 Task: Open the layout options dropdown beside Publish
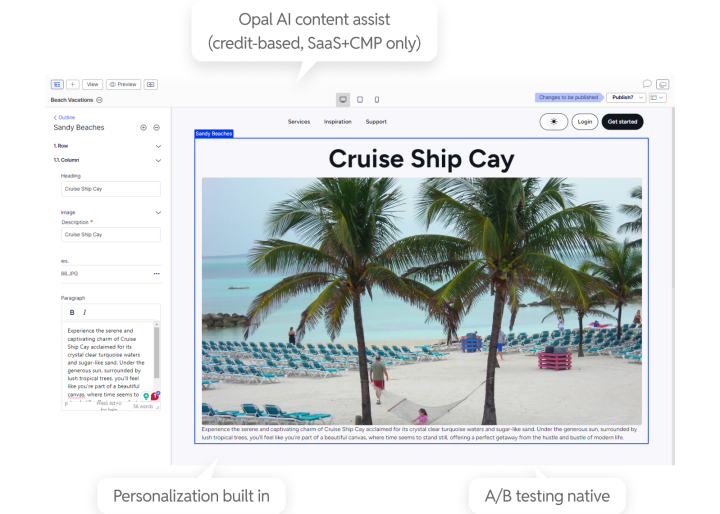[x=657, y=97]
